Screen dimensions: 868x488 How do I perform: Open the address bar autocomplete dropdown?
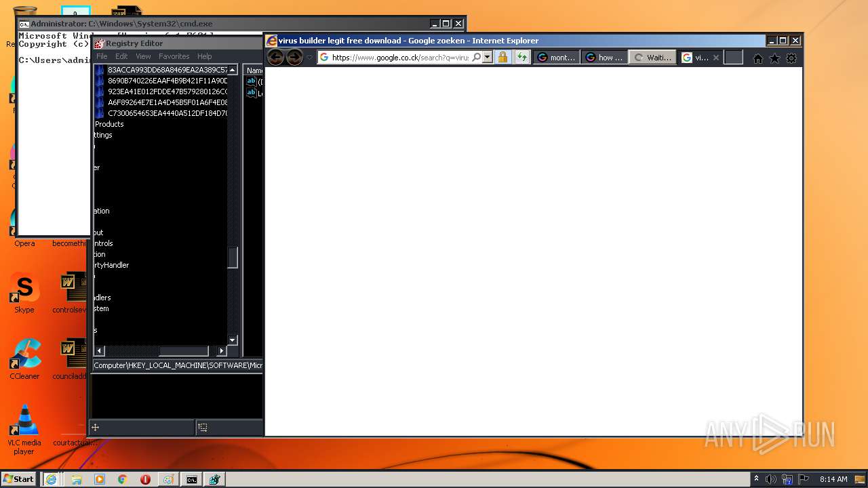tap(488, 58)
